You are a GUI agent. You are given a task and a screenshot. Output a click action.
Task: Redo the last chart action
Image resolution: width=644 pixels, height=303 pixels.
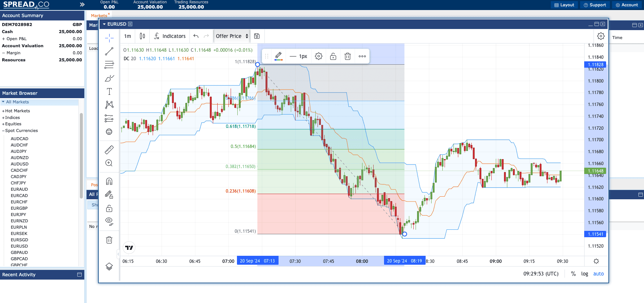pyautogui.click(x=206, y=36)
